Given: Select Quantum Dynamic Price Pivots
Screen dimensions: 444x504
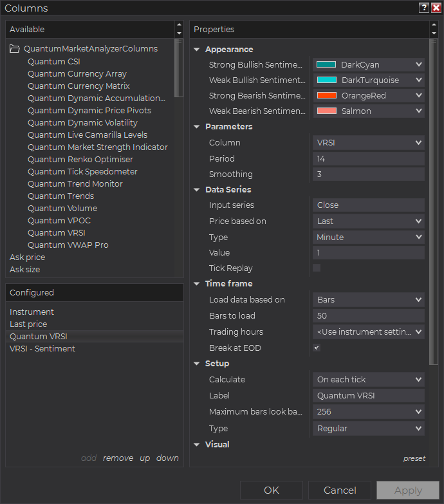Looking at the screenshot, I should 89,111.
